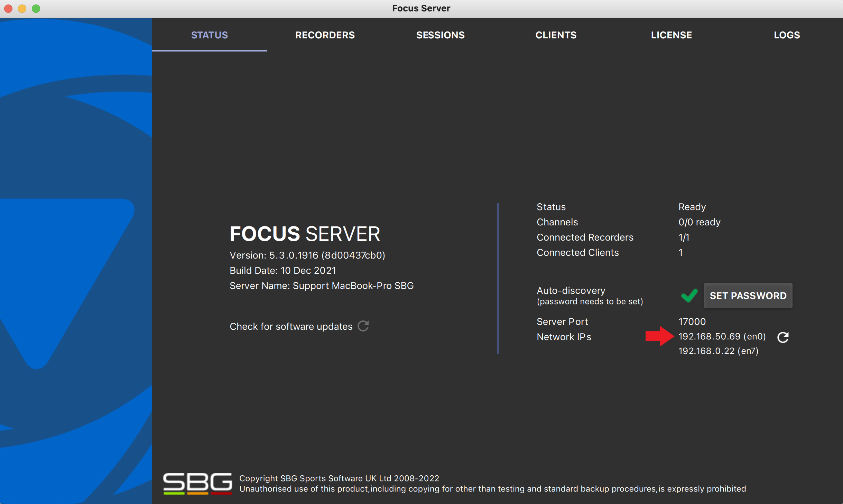Click the Network IPs label
843x504 pixels.
click(x=564, y=337)
